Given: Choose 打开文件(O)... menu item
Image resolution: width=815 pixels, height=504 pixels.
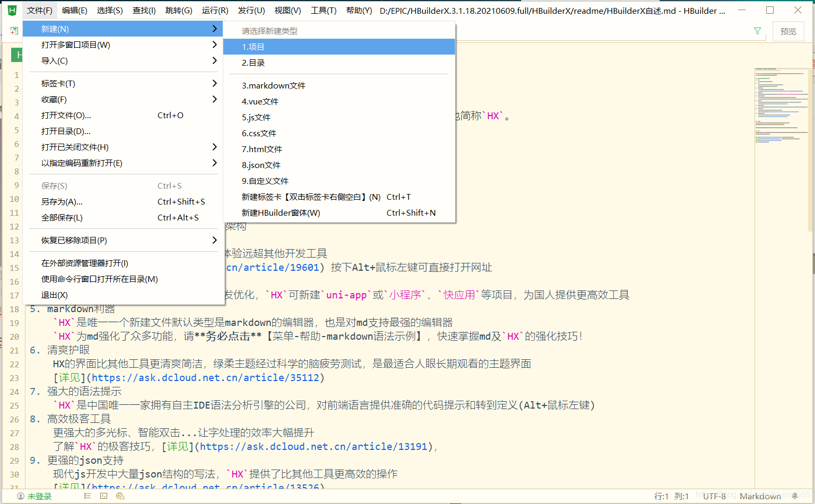Looking at the screenshot, I should click(x=123, y=115).
